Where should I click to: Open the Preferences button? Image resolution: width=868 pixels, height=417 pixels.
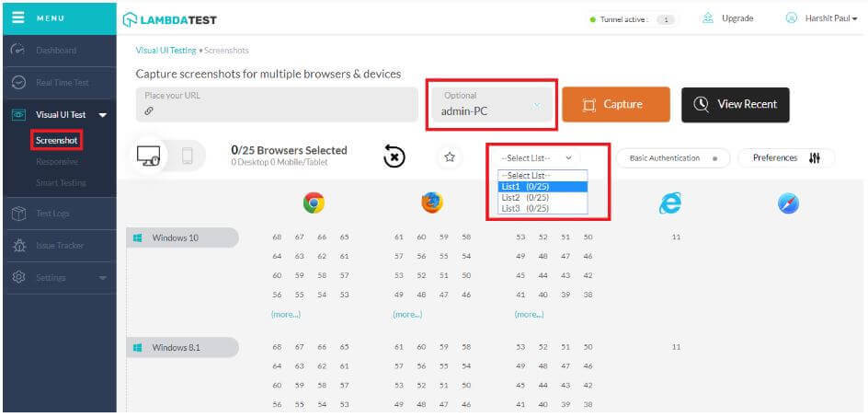point(786,158)
